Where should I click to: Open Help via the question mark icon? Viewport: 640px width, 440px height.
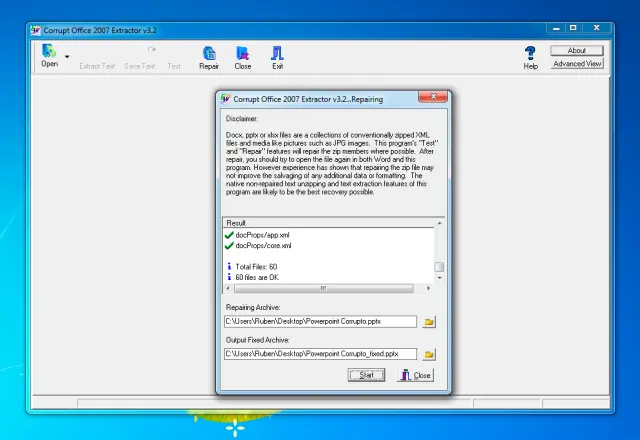(530, 56)
